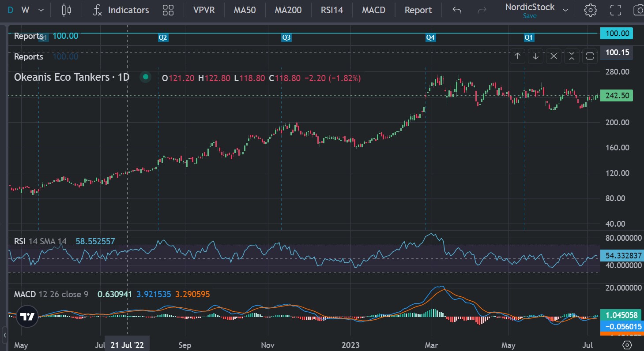Click the 21 Jul '22 date label
Screen dimensions: 644x351
[x=128, y=345]
